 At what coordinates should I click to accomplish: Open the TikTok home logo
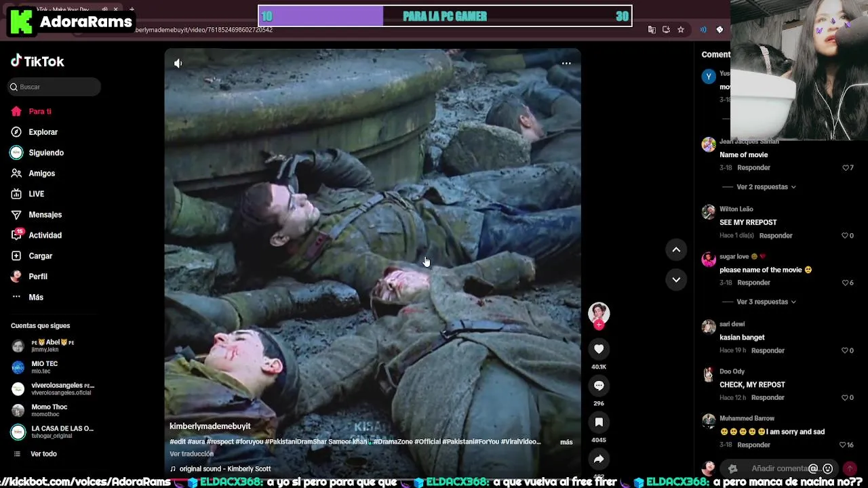(x=37, y=61)
